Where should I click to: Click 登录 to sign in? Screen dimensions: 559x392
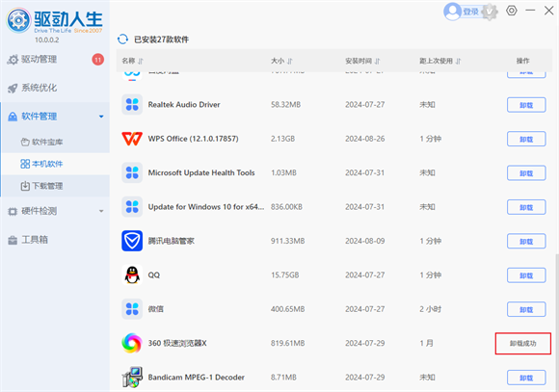[470, 12]
